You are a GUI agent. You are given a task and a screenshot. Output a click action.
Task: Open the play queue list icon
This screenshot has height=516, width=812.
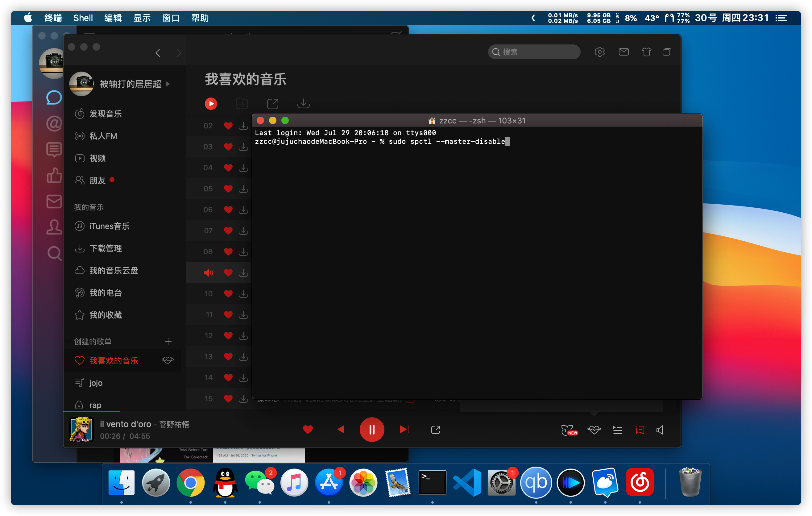(x=617, y=430)
